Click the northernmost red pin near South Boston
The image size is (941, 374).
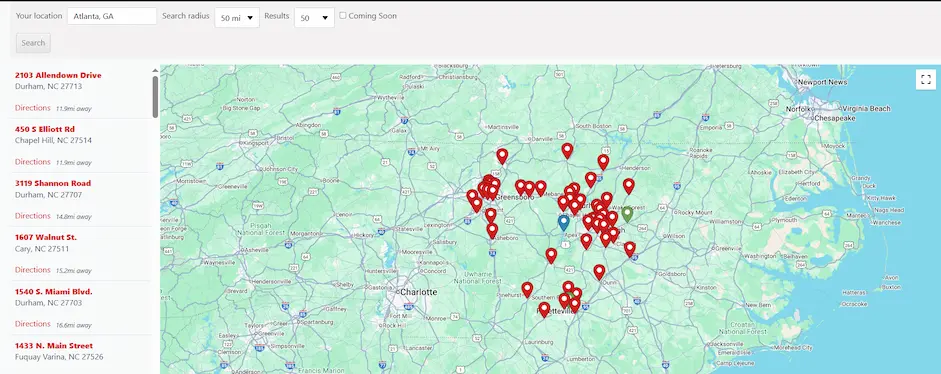click(x=567, y=151)
